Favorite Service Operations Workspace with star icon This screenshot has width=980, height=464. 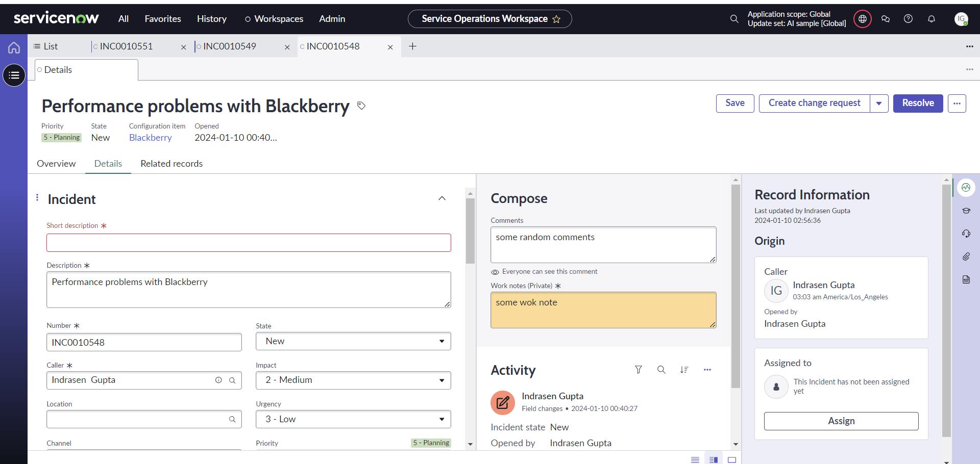[x=556, y=19]
